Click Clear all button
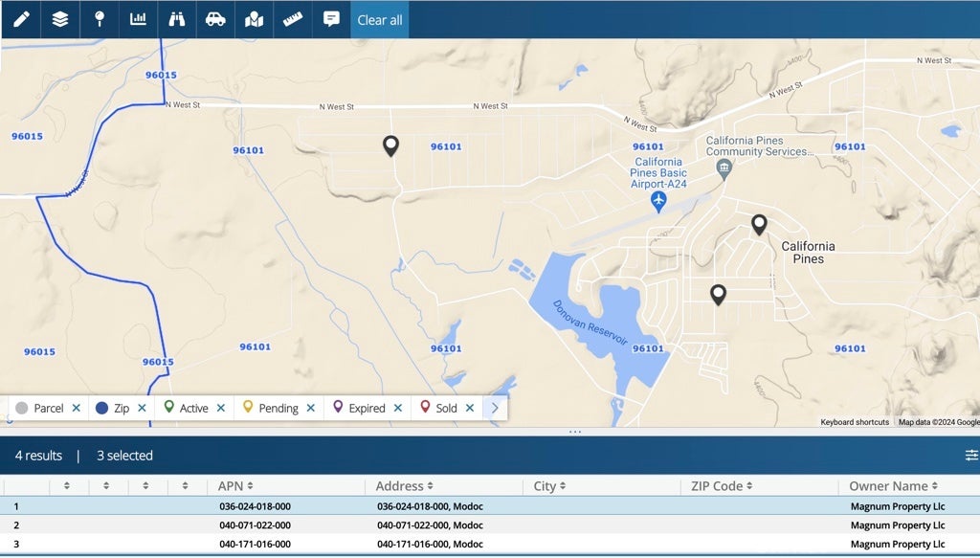This screenshot has height=558, width=980. point(380,20)
